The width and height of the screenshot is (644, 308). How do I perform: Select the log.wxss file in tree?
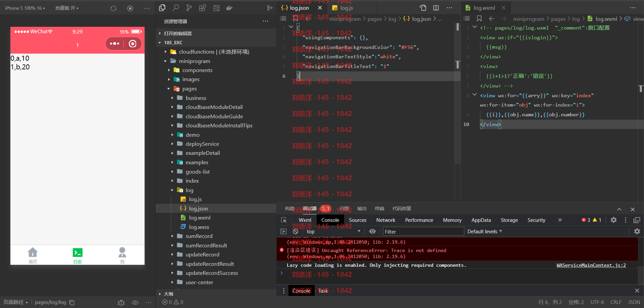click(199, 227)
